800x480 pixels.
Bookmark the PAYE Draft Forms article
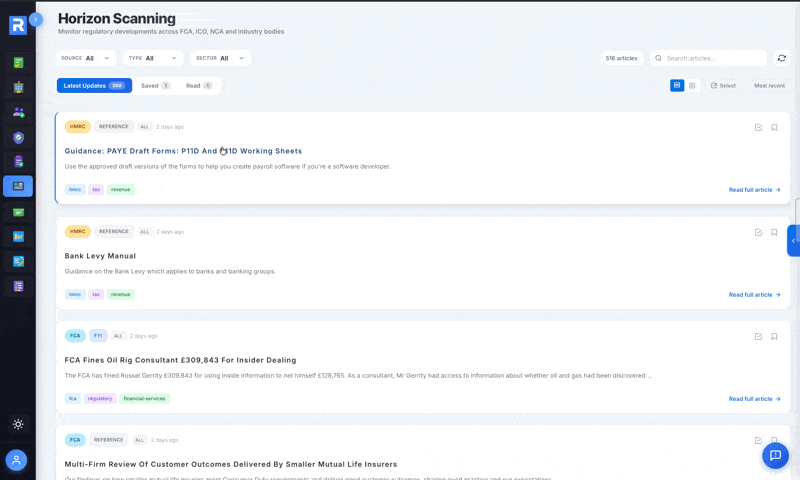tap(774, 128)
